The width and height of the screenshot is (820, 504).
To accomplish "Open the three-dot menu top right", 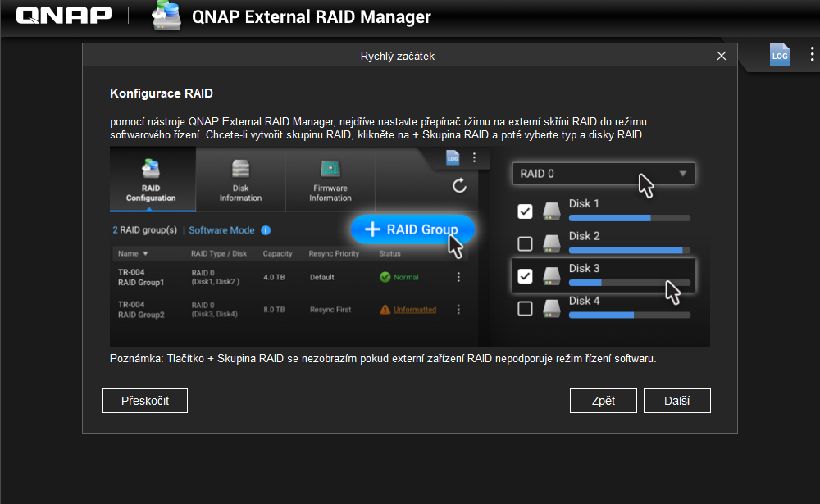I will pos(813,52).
